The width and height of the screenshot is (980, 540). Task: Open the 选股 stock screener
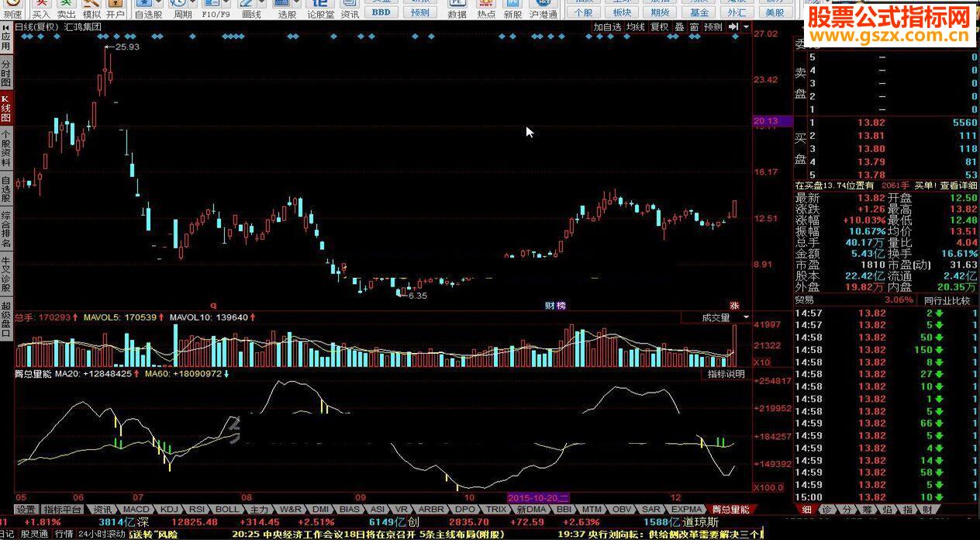287,9
